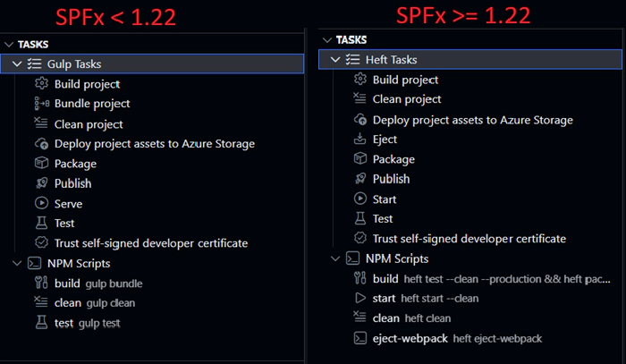Collapse the Heft Tasks chevron

tap(335, 59)
